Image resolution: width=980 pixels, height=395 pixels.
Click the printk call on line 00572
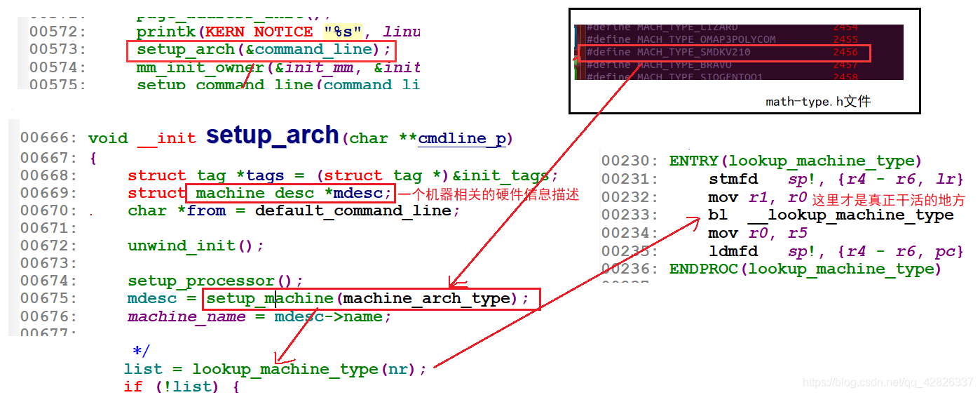278,32
